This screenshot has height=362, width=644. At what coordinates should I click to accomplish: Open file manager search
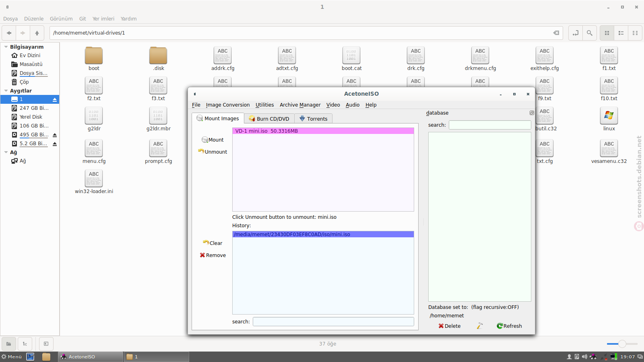(x=590, y=33)
